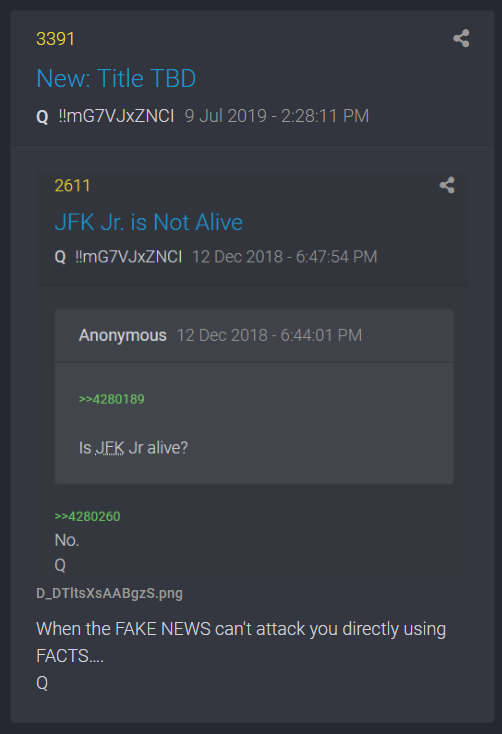Click the 12 Dec 2018 6:47:54 PM timestamp
502x734 pixels.
point(285,257)
